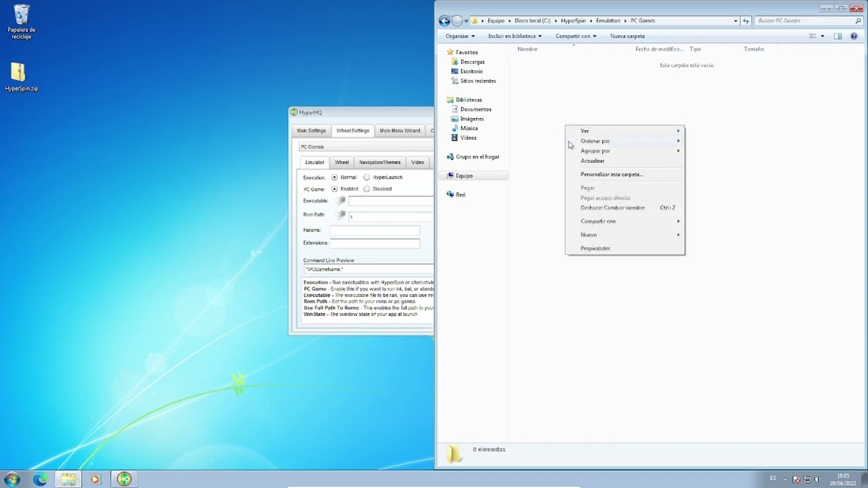Choose Actualizar in context menu

pos(625,161)
